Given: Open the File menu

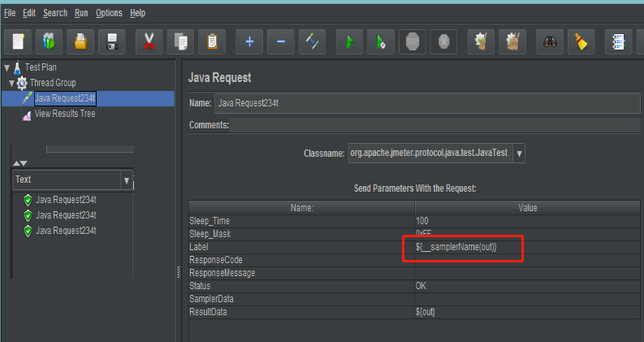Looking at the screenshot, I should pos(10,13).
